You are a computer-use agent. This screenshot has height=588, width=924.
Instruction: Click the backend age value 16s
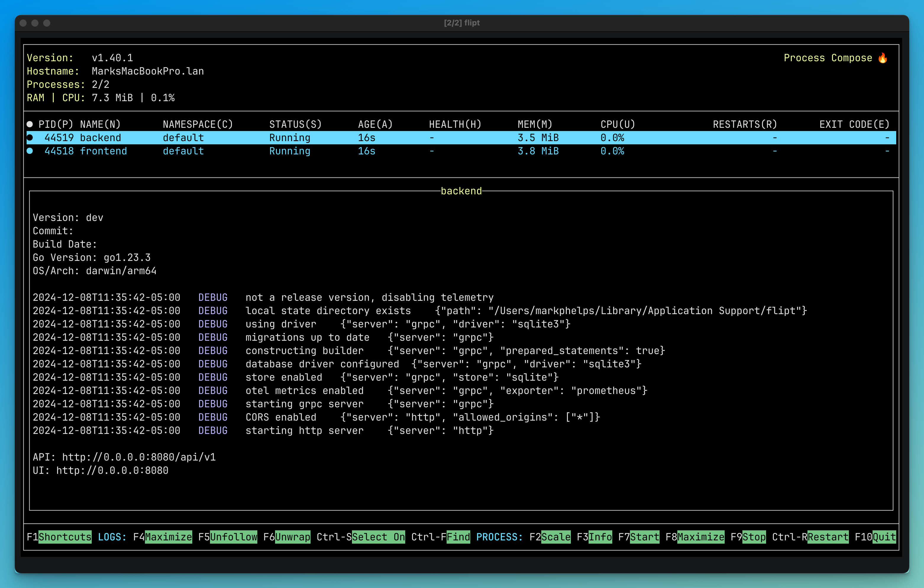click(x=366, y=138)
